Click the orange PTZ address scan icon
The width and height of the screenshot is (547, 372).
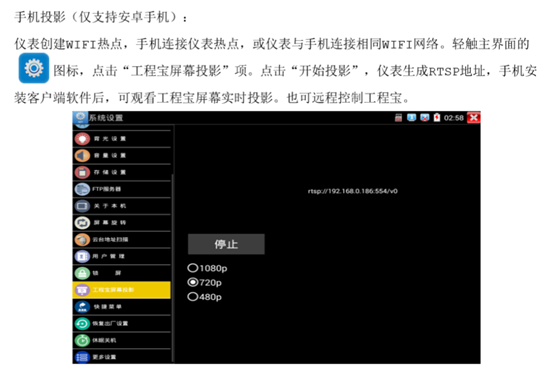[82, 239]
